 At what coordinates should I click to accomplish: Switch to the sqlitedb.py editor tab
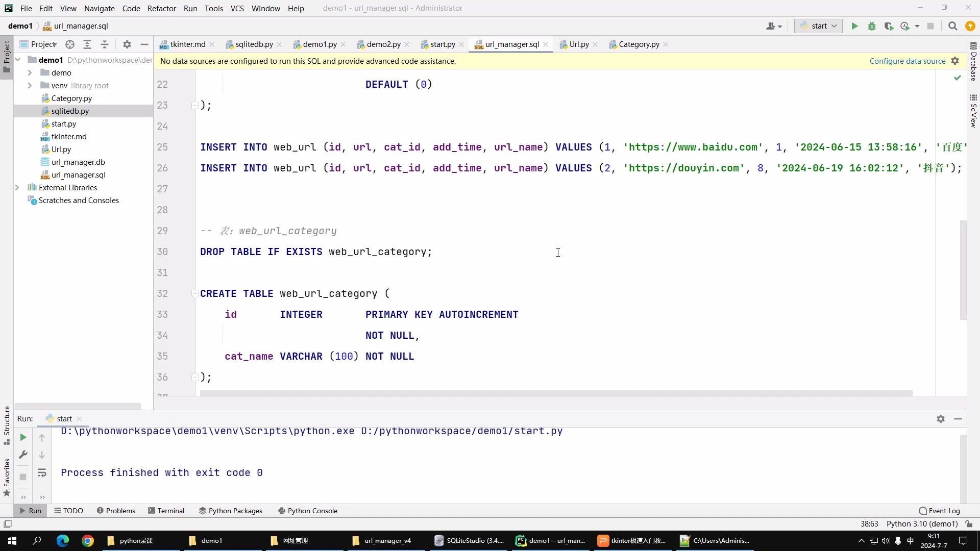(x=254, y=44)
